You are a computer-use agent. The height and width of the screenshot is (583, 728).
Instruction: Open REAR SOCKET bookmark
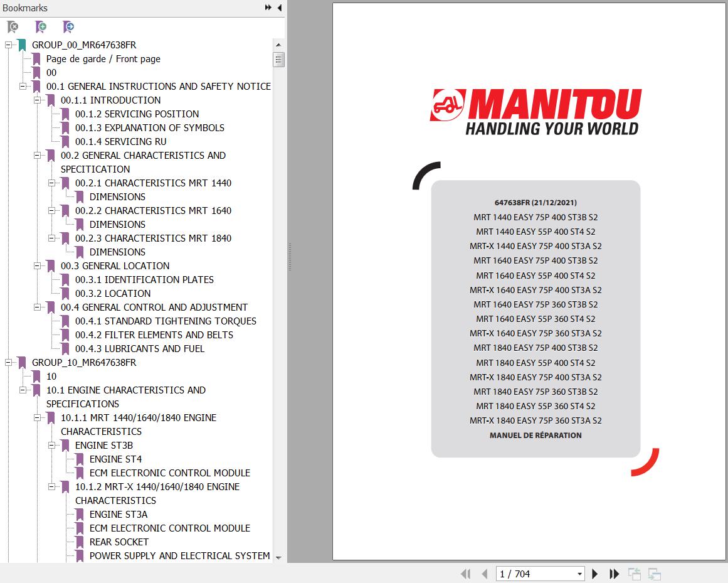(119, 542)
